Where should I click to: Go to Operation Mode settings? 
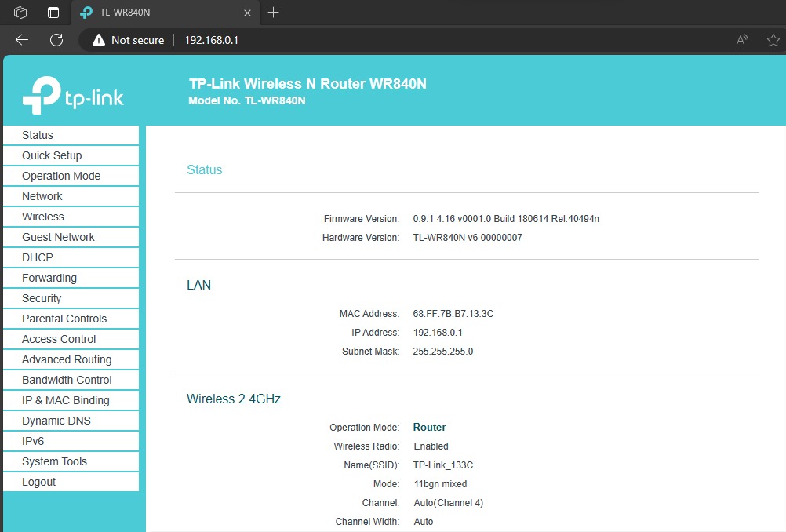[x=71, y=176]
